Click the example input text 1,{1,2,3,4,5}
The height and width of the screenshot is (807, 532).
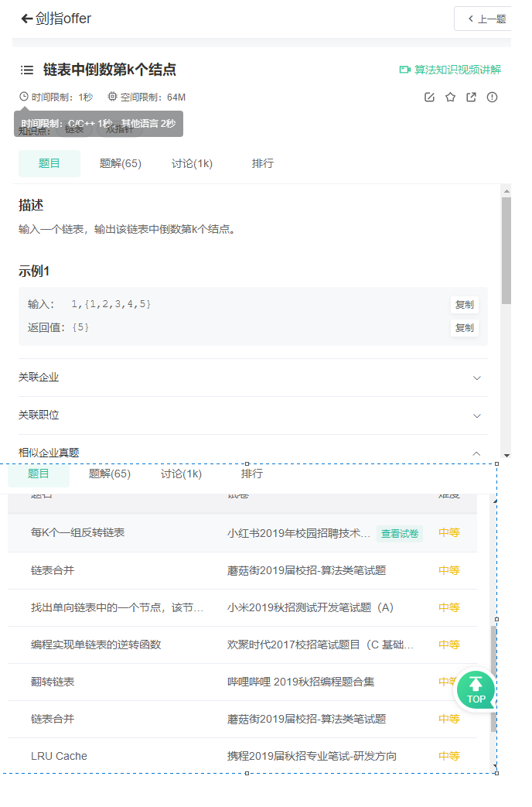tap(111, 304)
